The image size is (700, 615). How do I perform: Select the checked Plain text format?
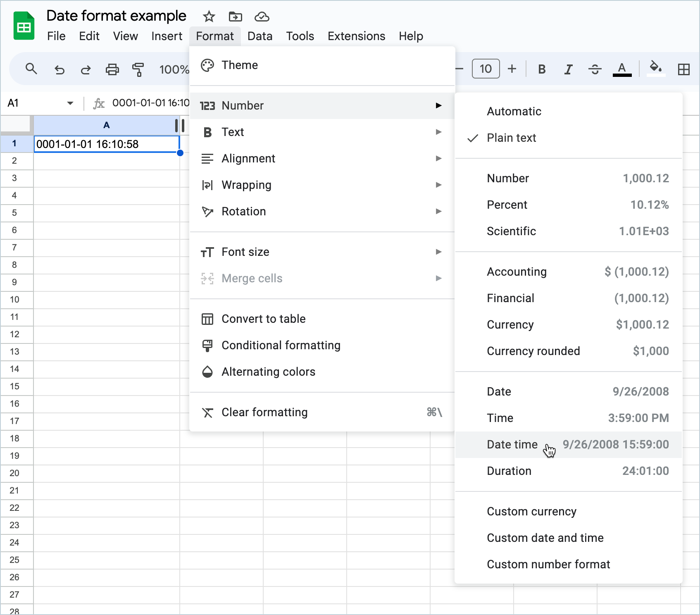(569, 138)
